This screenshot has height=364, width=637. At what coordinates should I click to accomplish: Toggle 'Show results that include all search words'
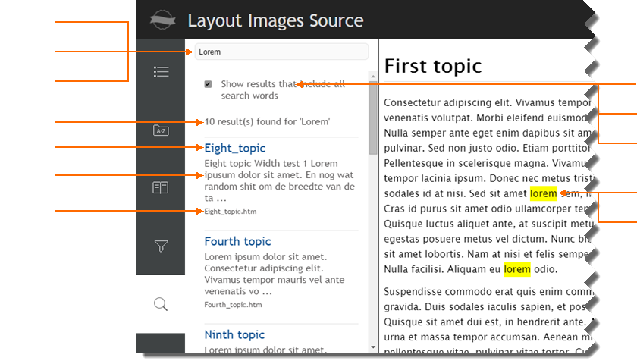pyautogui.click(x=208, y=84)
